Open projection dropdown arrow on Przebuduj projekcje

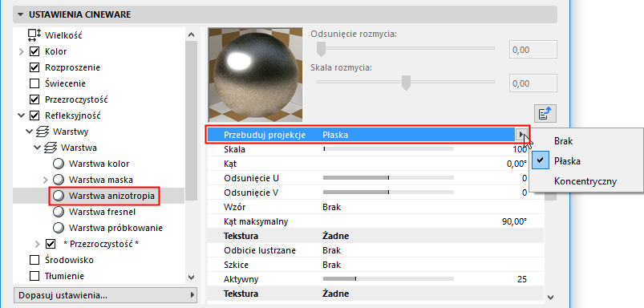[521, 134]
